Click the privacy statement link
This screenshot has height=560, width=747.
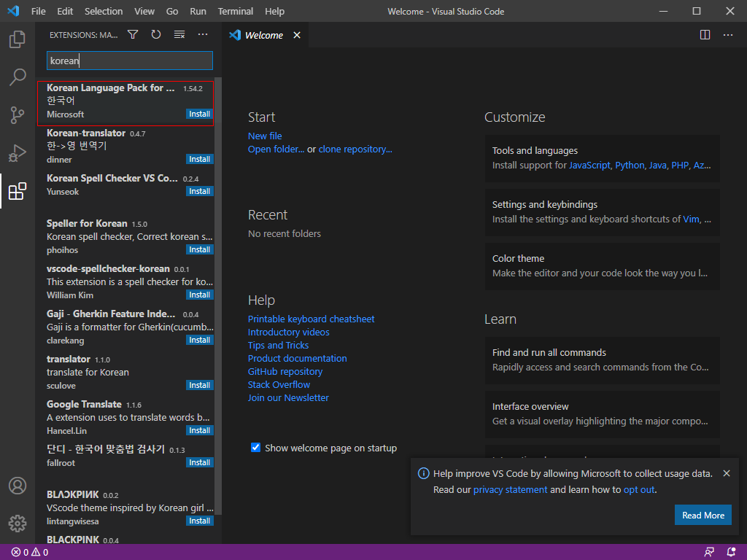click(510, 489)
